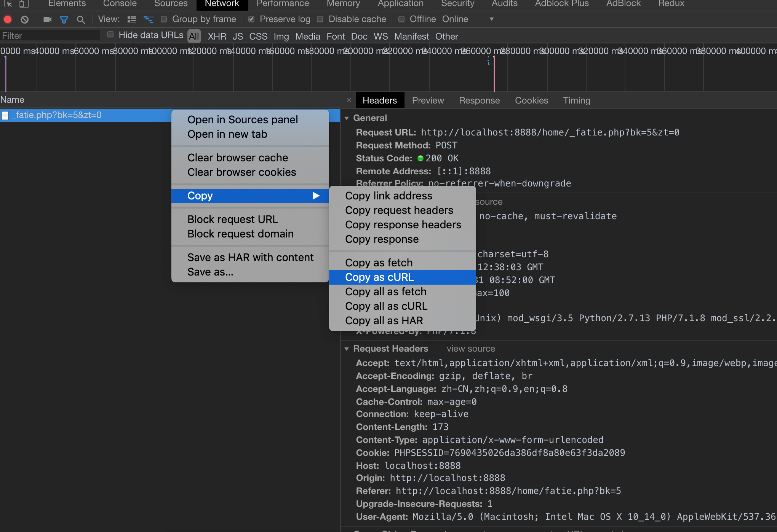
Task: Uncheck the Preserve log checkbox
Action: [x=251, y=19]
